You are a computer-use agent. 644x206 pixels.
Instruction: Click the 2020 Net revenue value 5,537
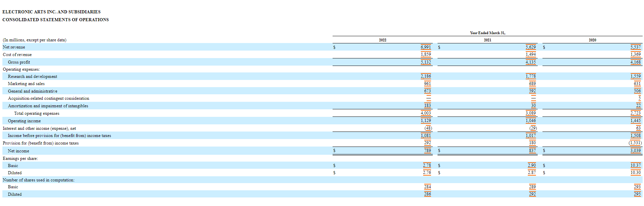coord(635,47)
